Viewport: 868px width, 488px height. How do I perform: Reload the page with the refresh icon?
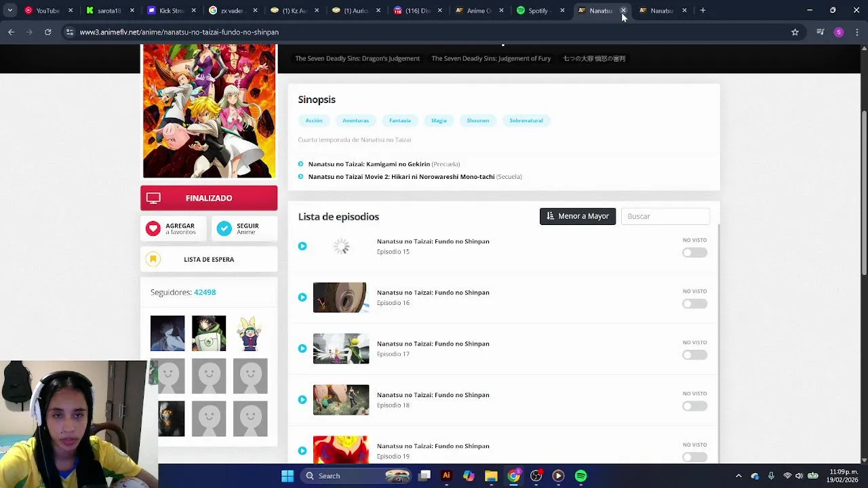47,32
